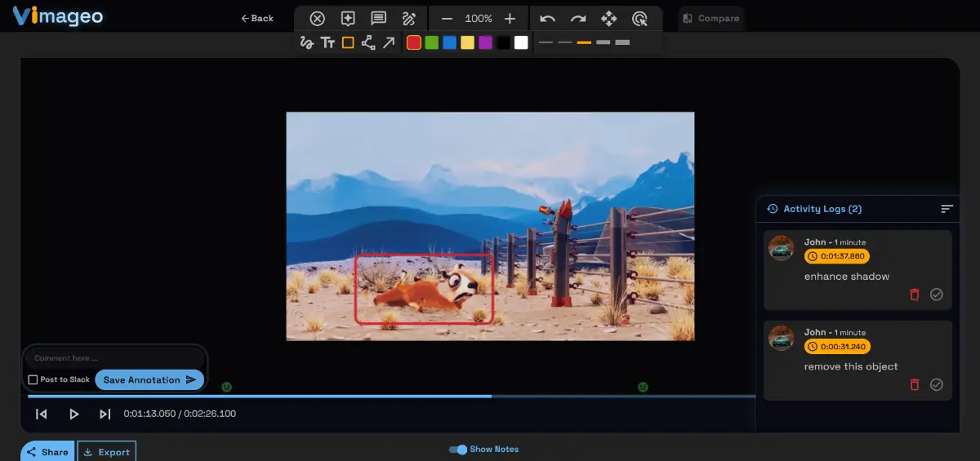Click the undo arrow icon

pyautogui.click(x=547, y=18)
